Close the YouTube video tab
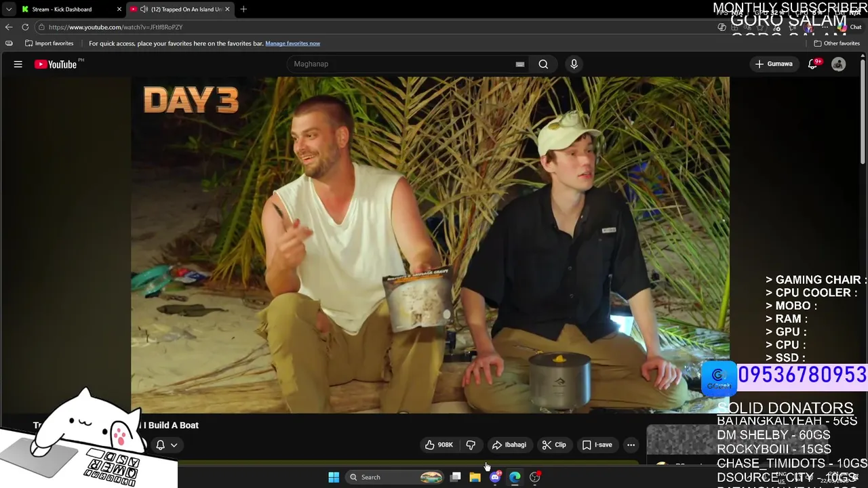Viewport: 868px width, 488px height. [x=227, y=9]
